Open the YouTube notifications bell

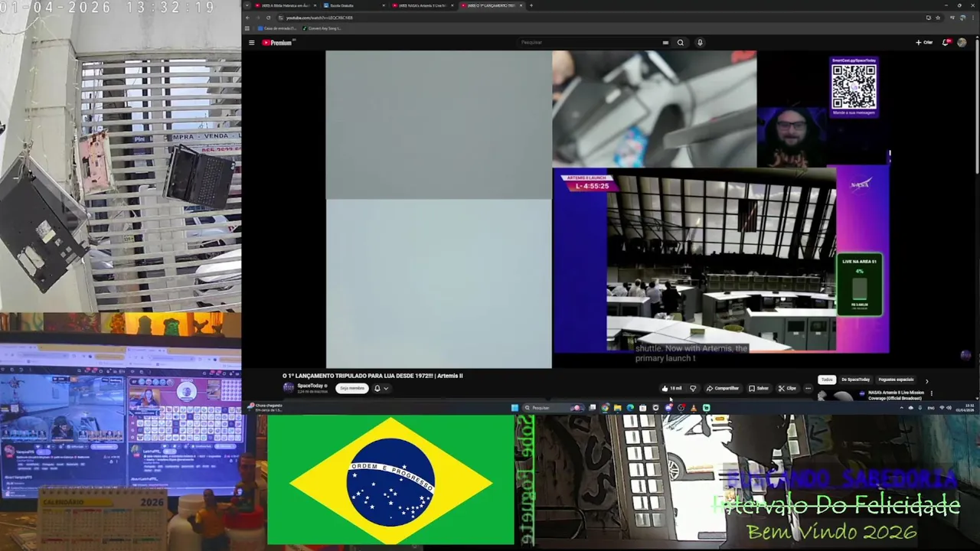click(x=946, y=43)
